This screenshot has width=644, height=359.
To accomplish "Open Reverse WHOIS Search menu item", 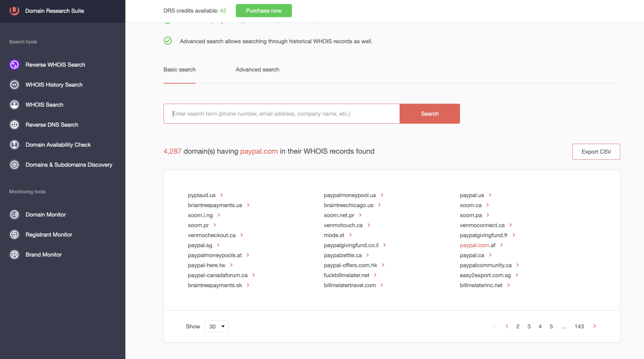I will [55, 65].
